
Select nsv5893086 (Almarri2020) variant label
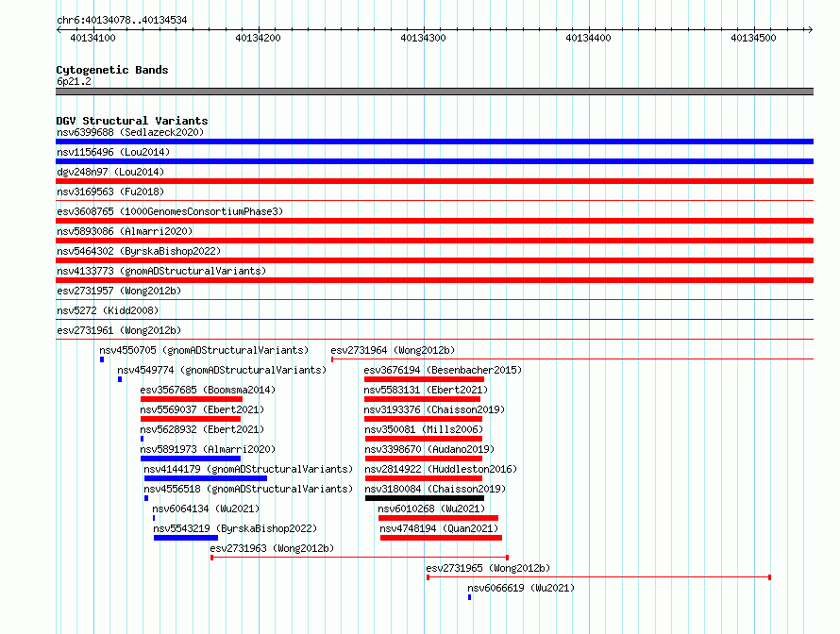point(125,231)
